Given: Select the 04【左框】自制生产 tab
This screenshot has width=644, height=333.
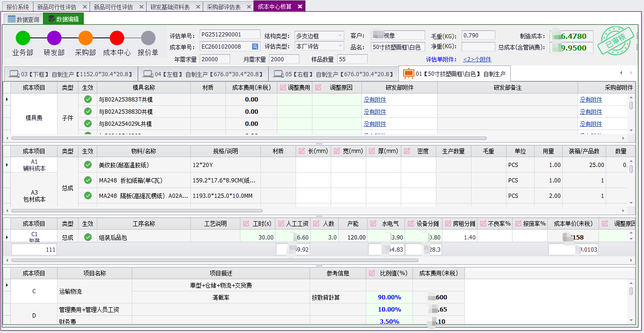Looking at the screenshot, I should tap(203, 74).
